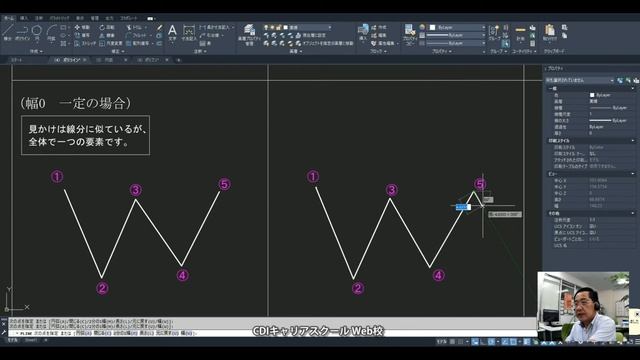Click the Set Current layer (現在層に設定) button
640x360 pixels.
[x=310, y=36]
